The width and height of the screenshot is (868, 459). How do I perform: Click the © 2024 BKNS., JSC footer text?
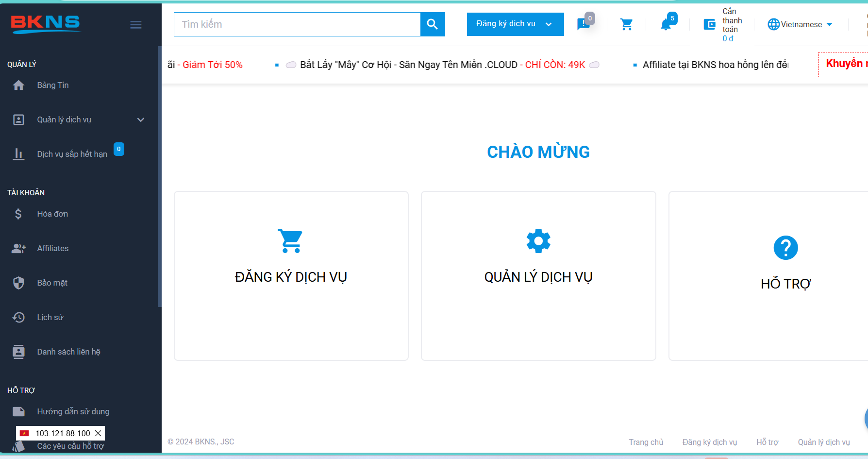pos(201,442)
